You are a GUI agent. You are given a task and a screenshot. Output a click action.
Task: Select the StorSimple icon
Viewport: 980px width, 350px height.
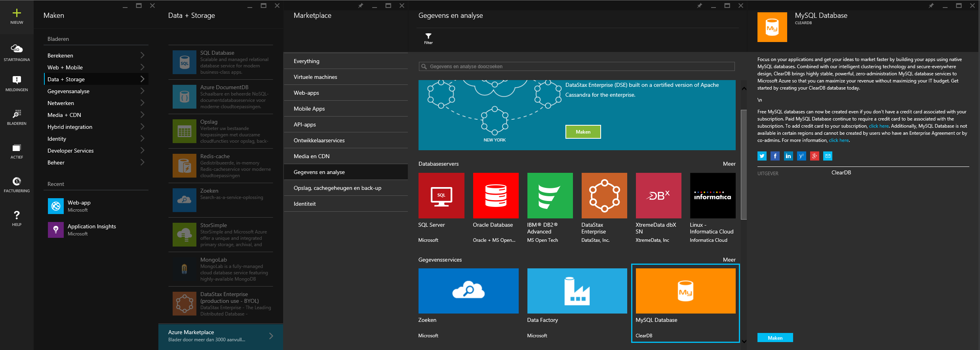pos(185,235)
